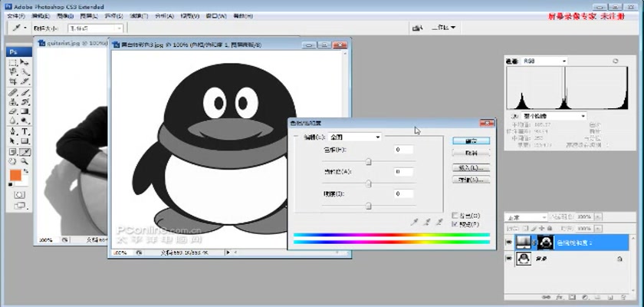Screen dimensions: 644x307
Task: Click the Load (L)... button in dialog
Action: pyautogui.click(x=471, y=167)
